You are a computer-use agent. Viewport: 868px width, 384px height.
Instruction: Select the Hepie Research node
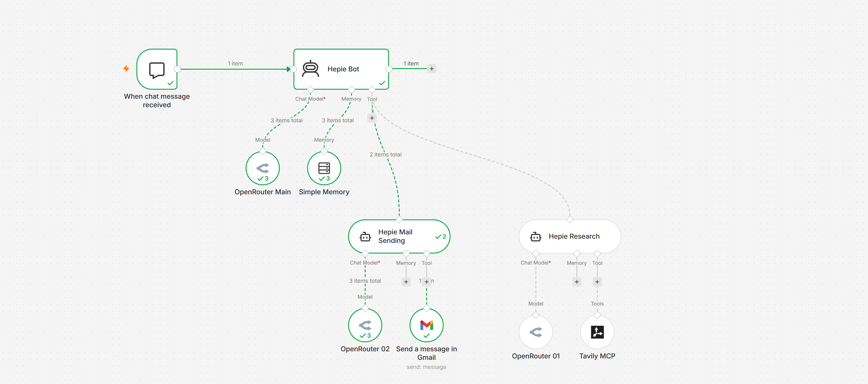[x=570, y=236]
